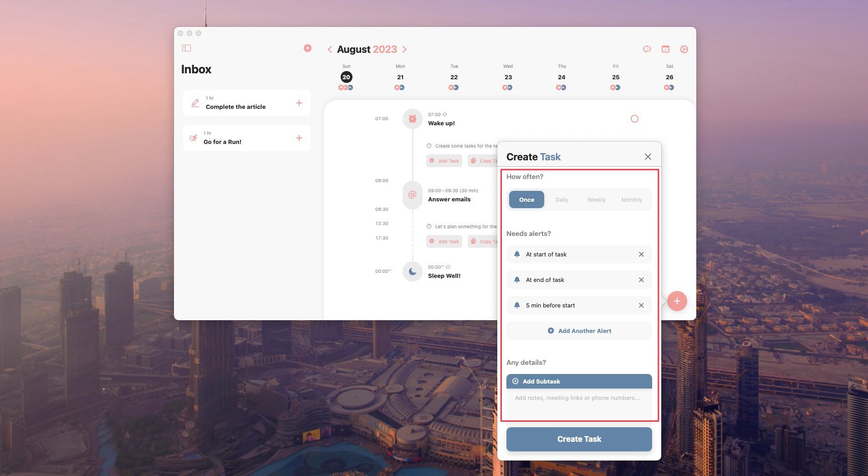
Task: Collapse the sidebar using the panel icon
Action: (x=187, y=48)
